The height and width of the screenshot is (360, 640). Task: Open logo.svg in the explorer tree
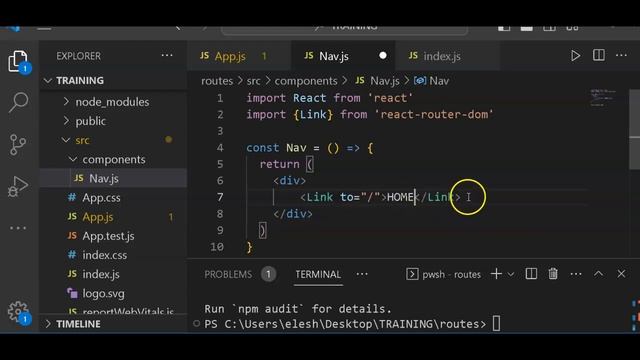point(103,293)
